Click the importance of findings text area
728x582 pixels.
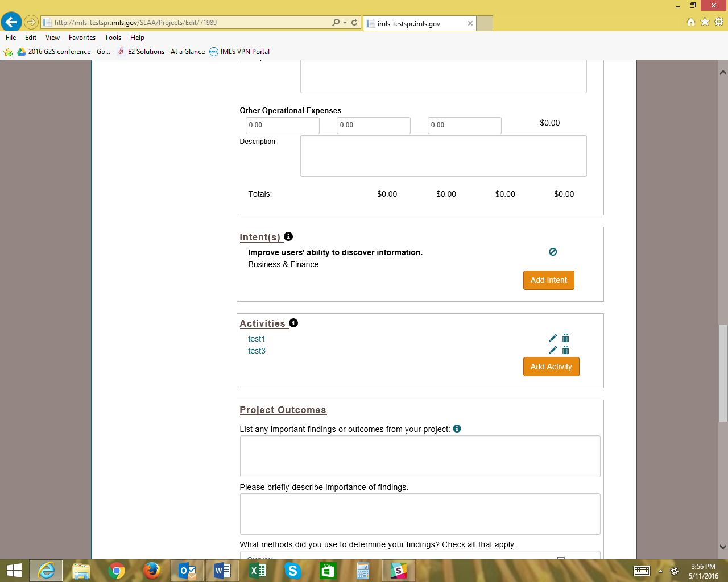point(420,514)
